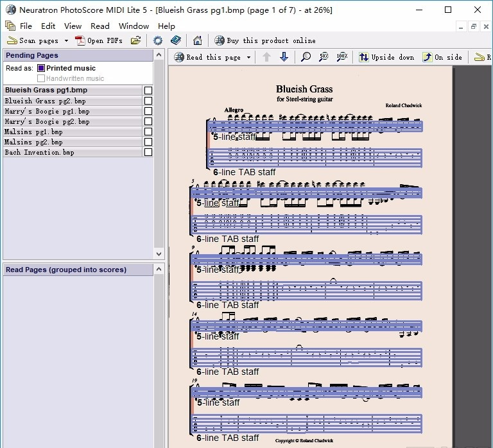
Task: Click the home icon in toolbar
Action: [197, 40]
